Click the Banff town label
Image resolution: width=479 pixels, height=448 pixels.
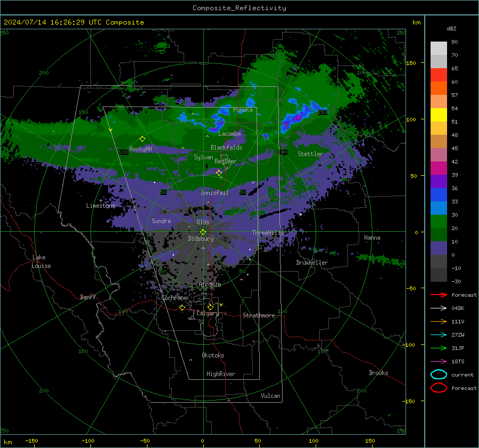[x=88, y=297]
